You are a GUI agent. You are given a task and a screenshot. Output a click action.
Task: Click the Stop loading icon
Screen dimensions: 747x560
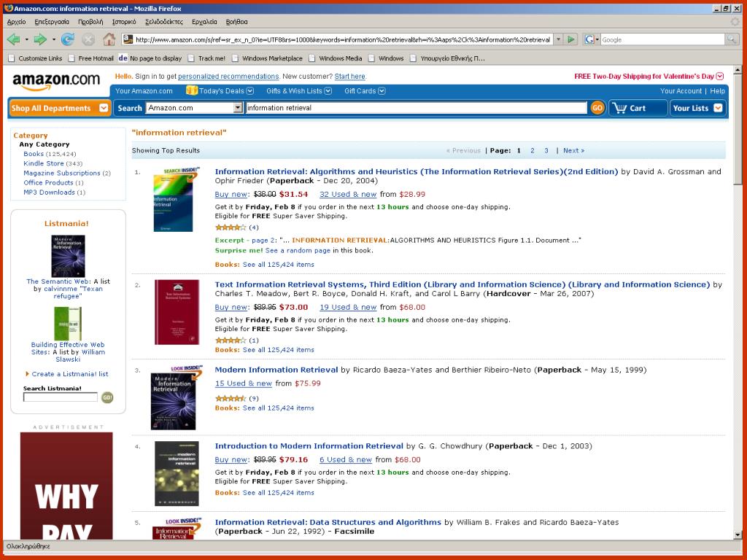(x=88, y=39)
